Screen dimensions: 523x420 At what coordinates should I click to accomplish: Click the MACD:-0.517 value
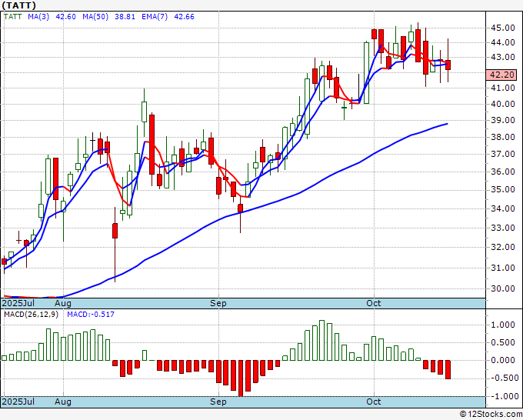[91, 315]
